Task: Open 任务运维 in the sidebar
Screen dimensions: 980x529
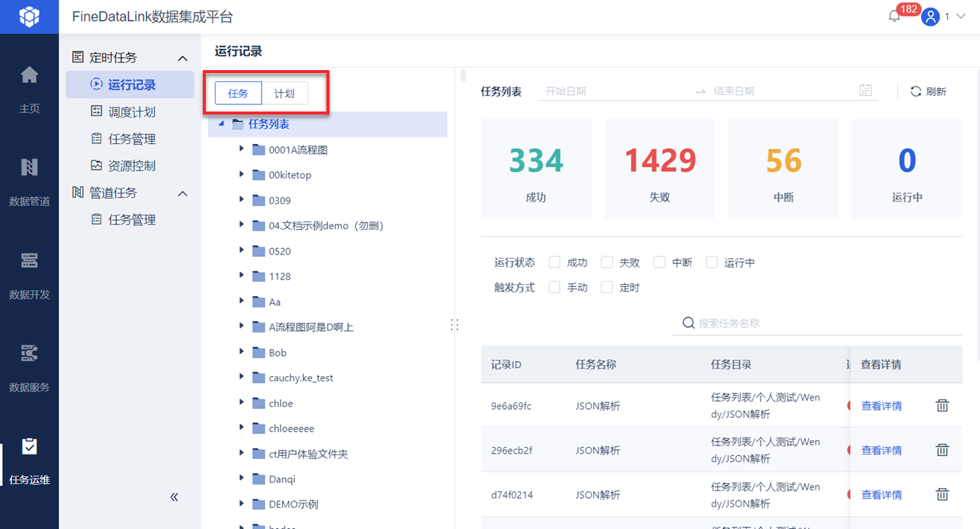Action: (29, 460)
